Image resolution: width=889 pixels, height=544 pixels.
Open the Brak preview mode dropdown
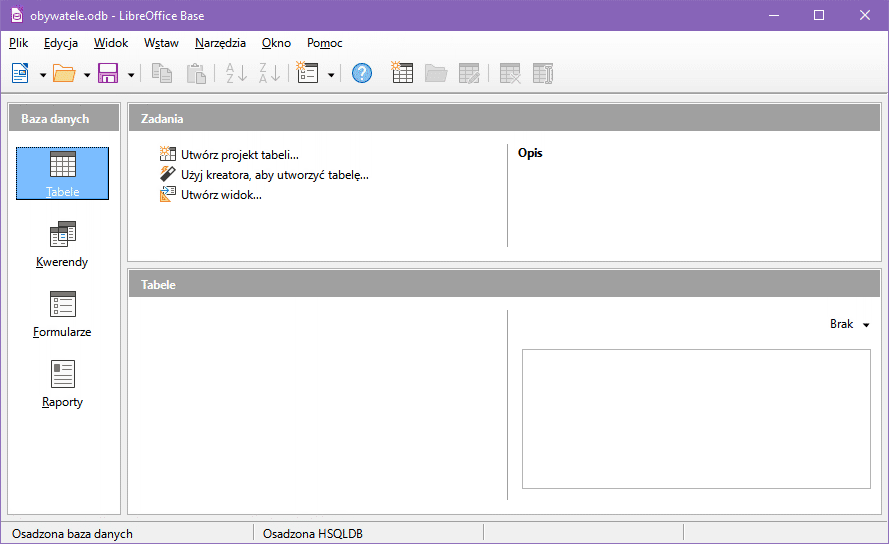point(849,324)
